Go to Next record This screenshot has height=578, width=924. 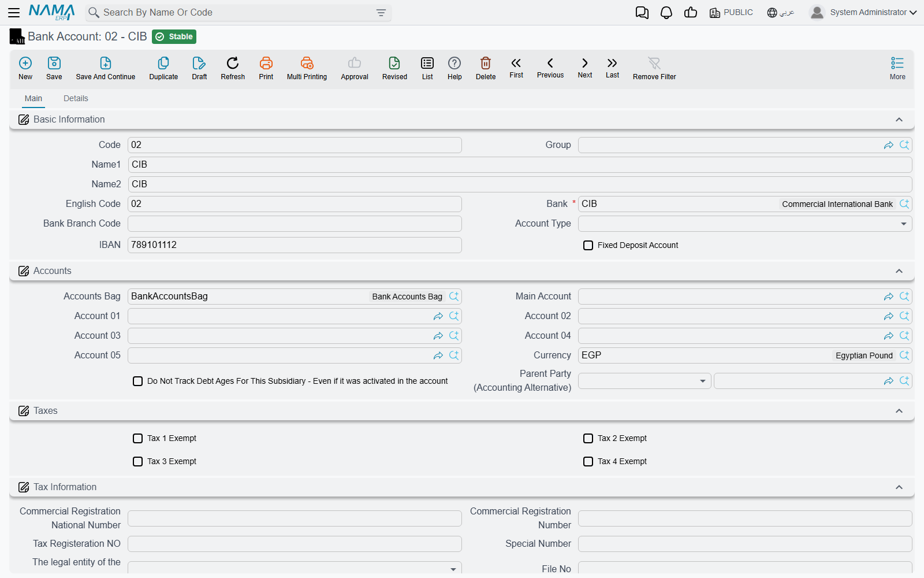[x=585, y=68]
